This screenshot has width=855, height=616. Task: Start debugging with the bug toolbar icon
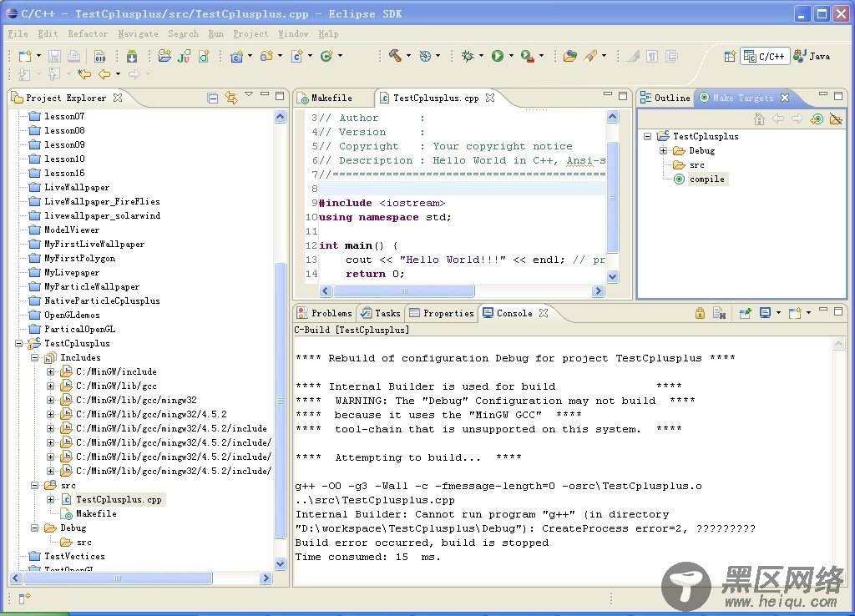coord(468,56)
